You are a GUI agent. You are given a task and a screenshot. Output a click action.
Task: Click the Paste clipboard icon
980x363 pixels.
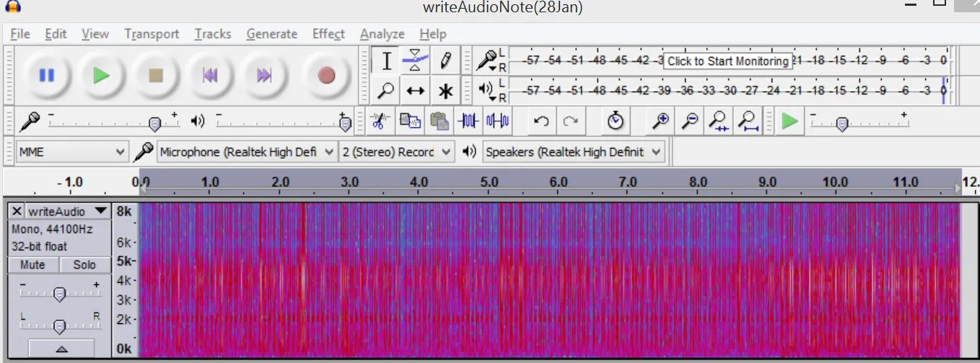tap(439, 121)
